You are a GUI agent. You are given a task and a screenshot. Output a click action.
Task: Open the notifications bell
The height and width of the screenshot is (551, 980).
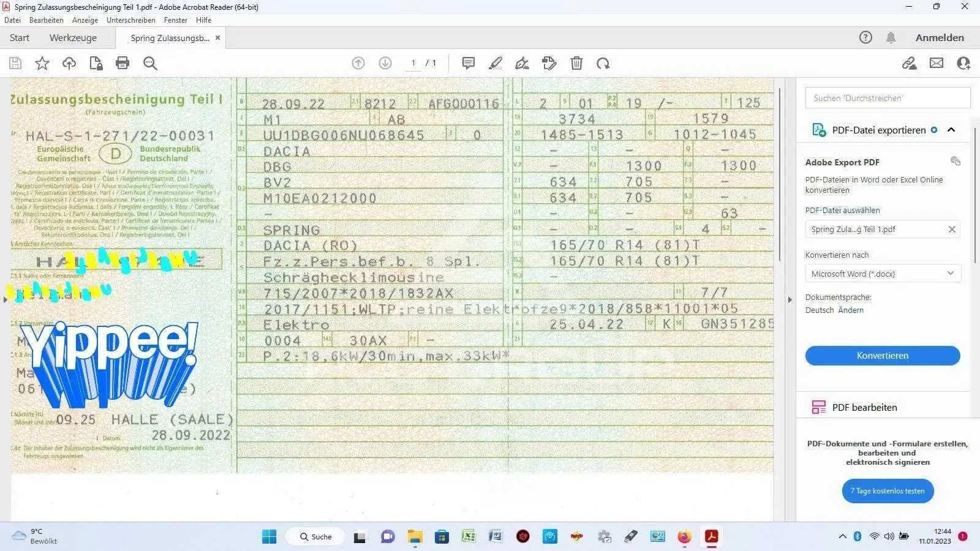click(x=891, y=37)
